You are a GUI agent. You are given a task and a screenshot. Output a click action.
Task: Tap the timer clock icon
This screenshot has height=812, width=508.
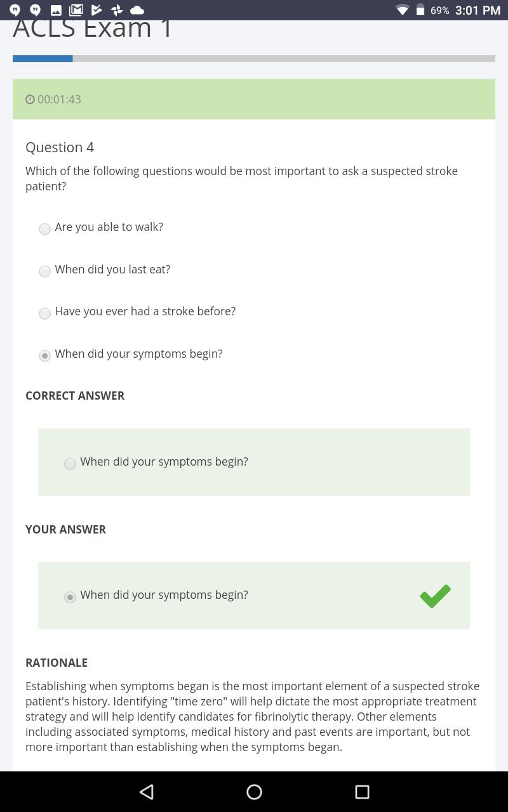coord(30,99)
